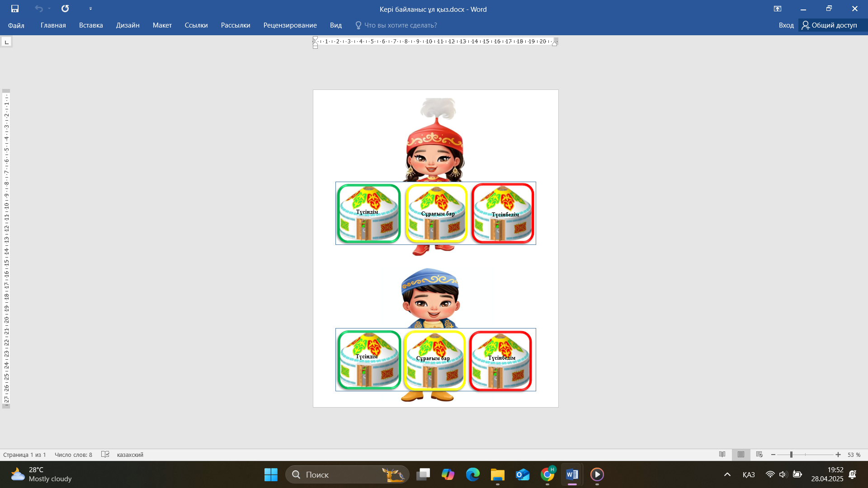Click the Redo/Repeat icon
The width and height of the screenshot is (868, 488).
pos(65,9)
